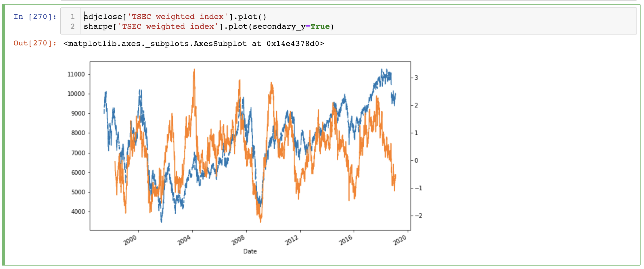This screenshot has width=644, height=269.
Task: Click the matplotlib AxesSubplot output text
Action: click(x=194, y=44)
